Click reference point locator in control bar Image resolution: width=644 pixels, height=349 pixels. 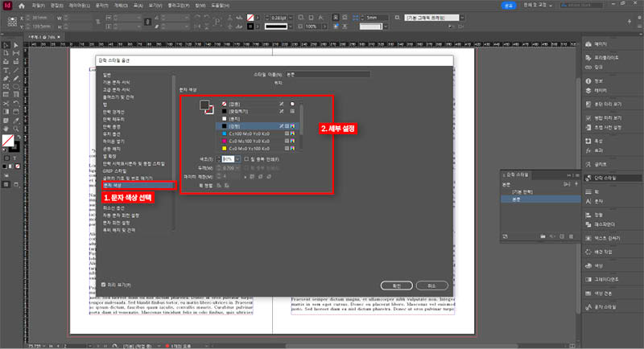click(x=12, y=22)
